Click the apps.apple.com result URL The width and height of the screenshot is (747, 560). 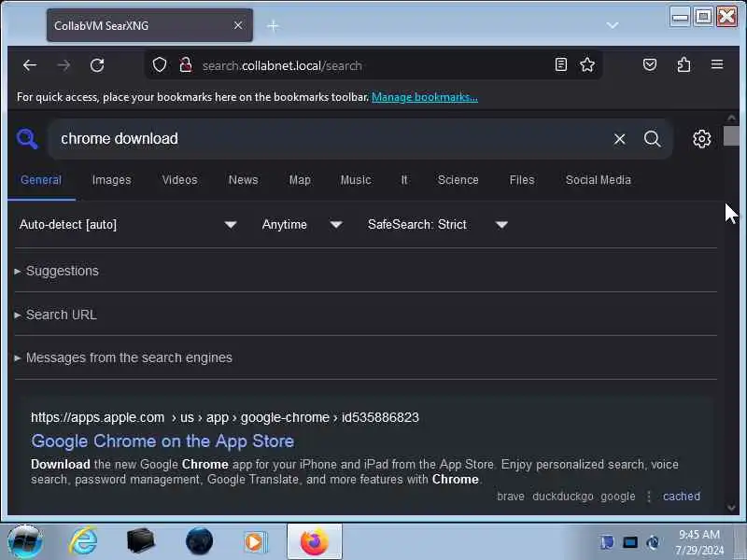[x=225, y=417]
